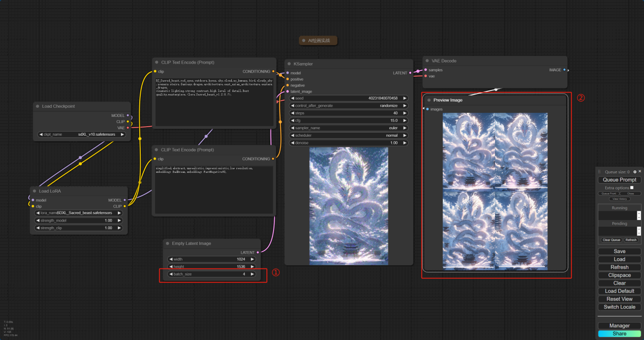The height and width of the screenshot is (340, 644).
Task: Collapse the Load LoRA node dot
Action: tap(35, 191)
